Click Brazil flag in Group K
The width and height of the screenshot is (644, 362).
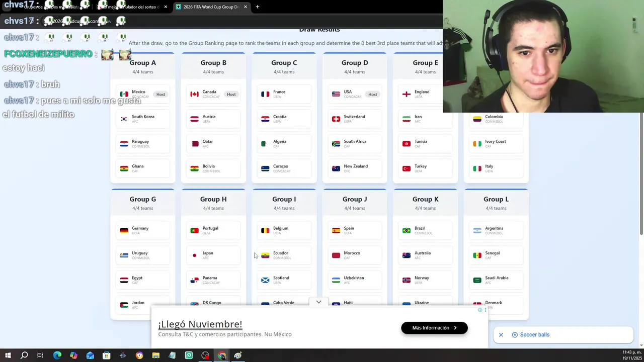click(407, 230)
